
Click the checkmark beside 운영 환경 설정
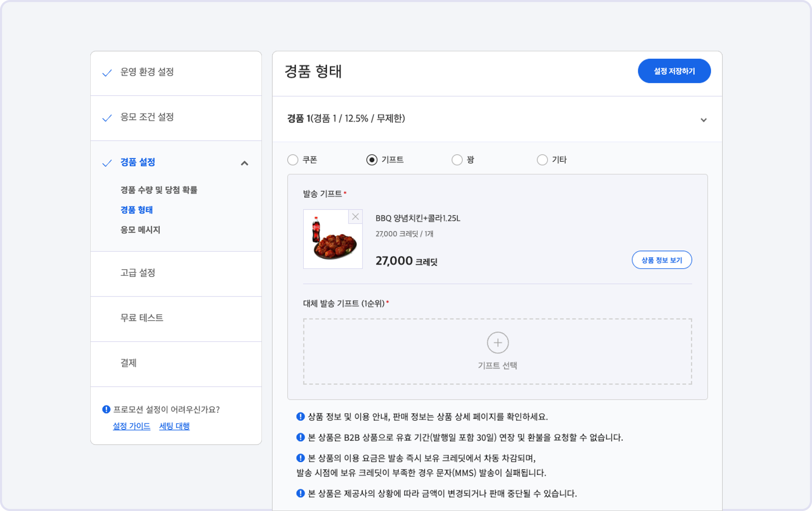(x=107, y=73)
